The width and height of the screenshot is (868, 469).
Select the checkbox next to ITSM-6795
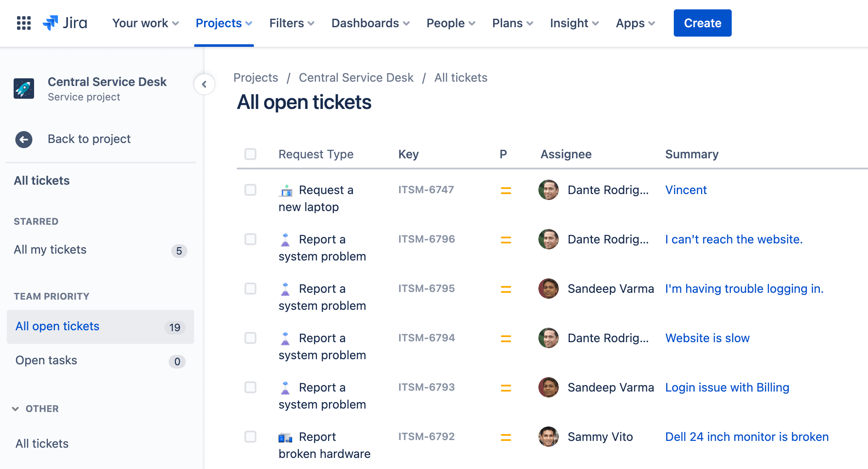point(250,288)
